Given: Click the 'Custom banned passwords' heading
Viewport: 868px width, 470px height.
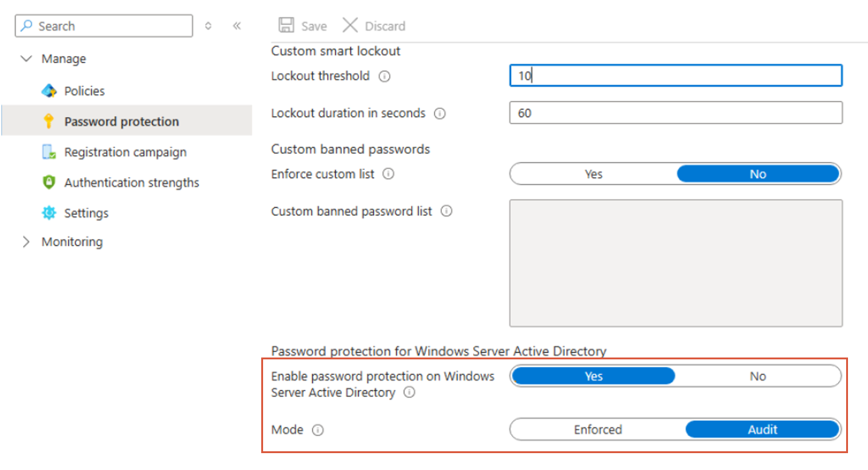Looking at the screenshot, I should point(351,149).
